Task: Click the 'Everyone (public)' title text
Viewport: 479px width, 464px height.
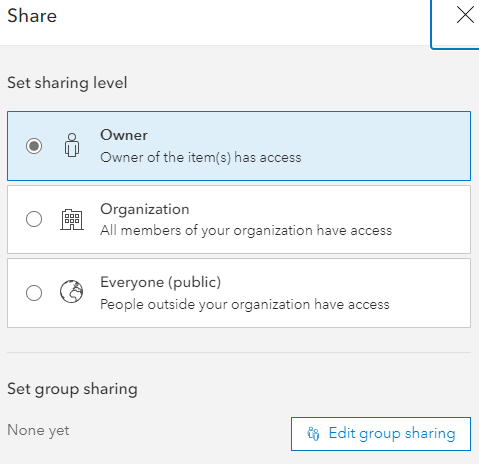Action: [x=161, y=283]
